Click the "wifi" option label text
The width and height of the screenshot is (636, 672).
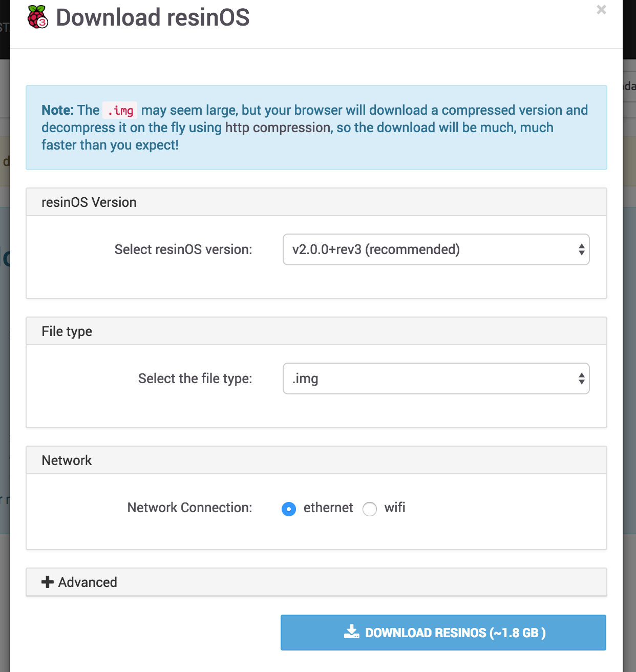coord(395,508)
